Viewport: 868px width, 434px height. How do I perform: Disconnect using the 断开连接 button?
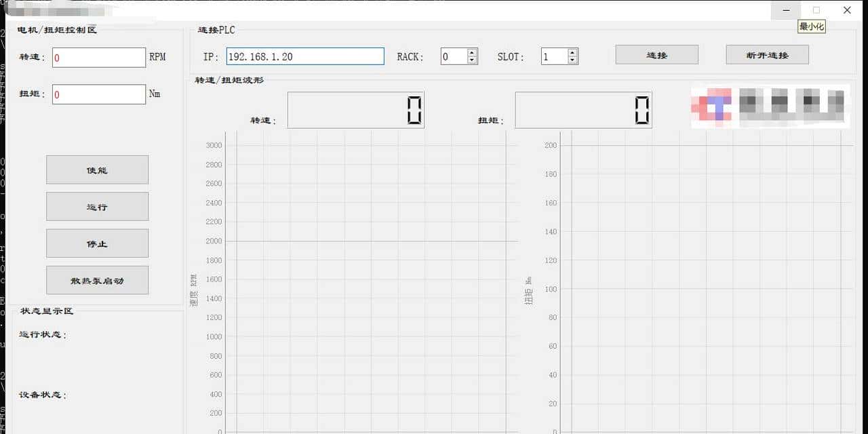coord(767,55)
